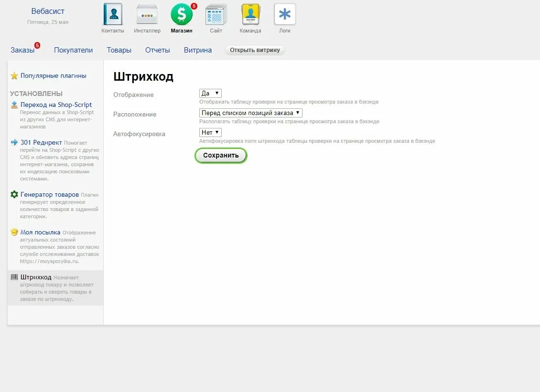
Task: Click the Моя посылка package icon
Action: pos(14,232)
